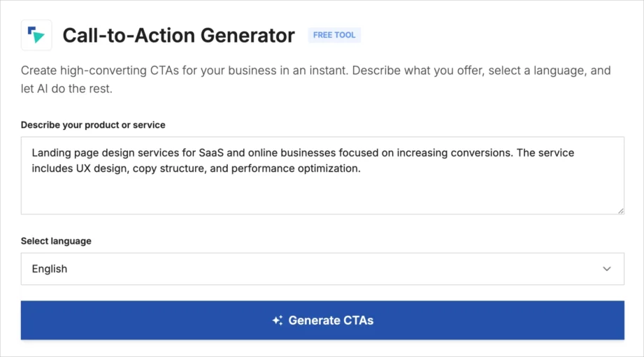This screenshot has width=644, height=357.
Task: Open the Select language dropdown
Action: pos(322,269)
